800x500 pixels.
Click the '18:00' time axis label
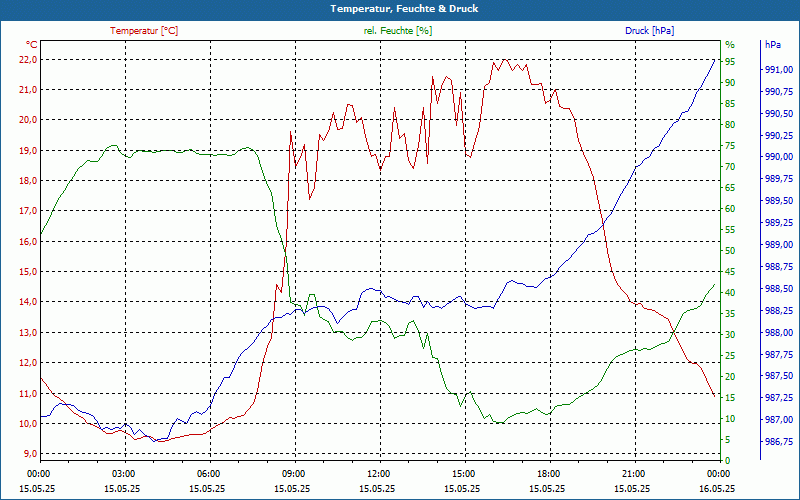(550, 473)
